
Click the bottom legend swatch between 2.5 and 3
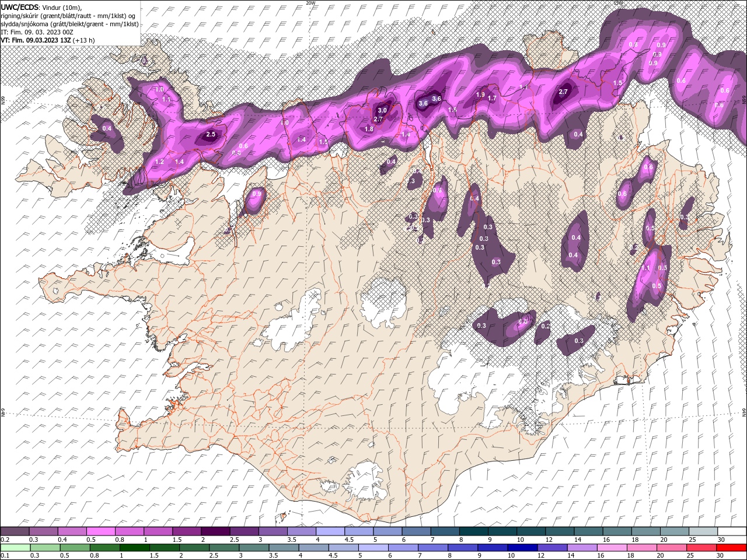pyautogui.click(x=224, y=548)
